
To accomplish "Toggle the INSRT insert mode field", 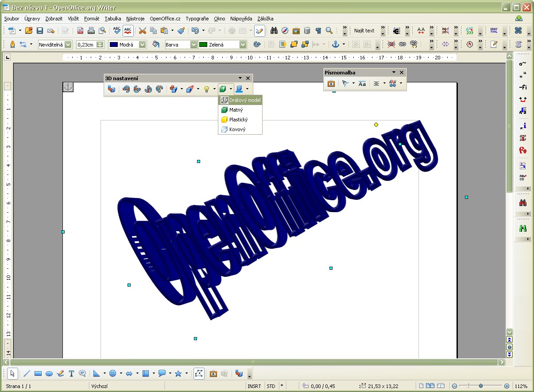I will tap(254, 386).
